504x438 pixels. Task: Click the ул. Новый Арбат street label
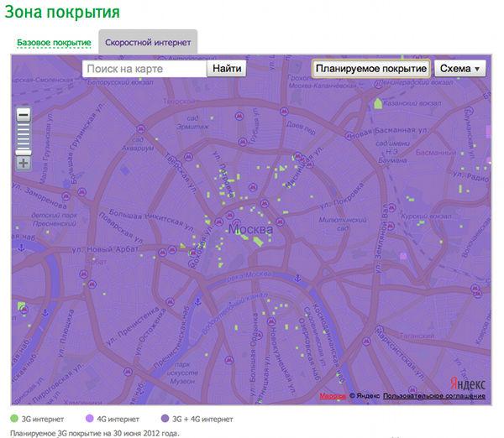click(x=105, y=249)
